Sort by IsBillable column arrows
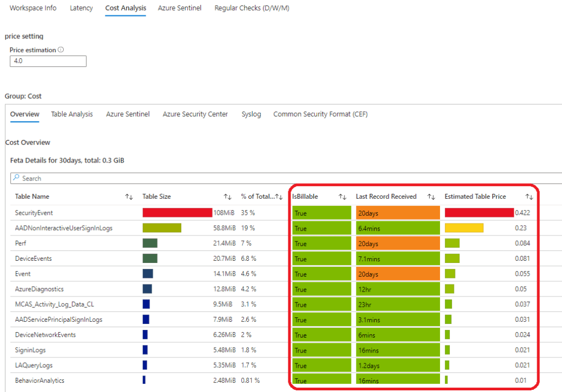The height and width of the screenshot is (392, 562). point(342,197)
